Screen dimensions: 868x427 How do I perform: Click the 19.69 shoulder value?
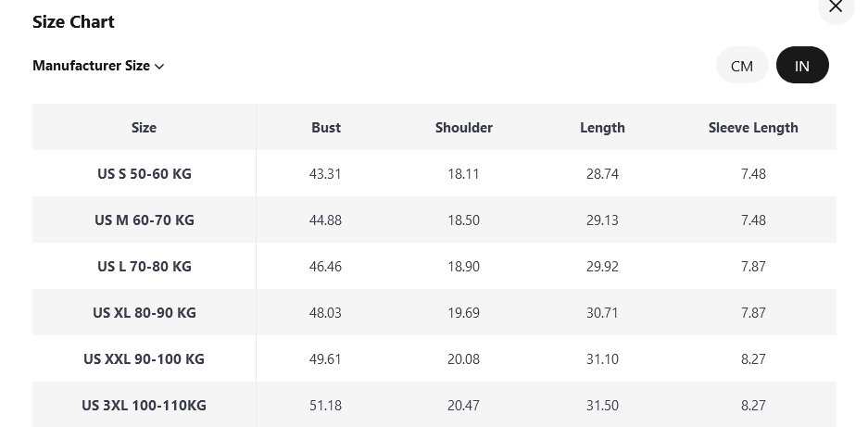pyautogui.click(x=463, y=312)
